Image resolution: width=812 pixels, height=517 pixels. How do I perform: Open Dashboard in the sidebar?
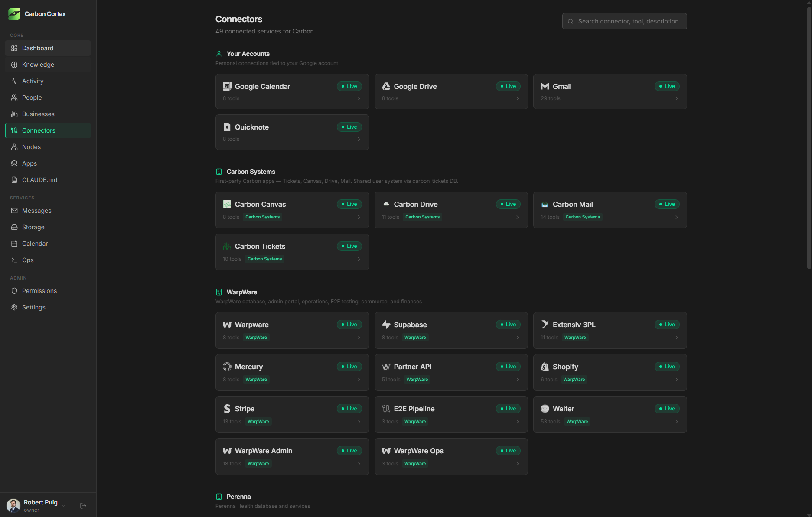coord(48,48)
